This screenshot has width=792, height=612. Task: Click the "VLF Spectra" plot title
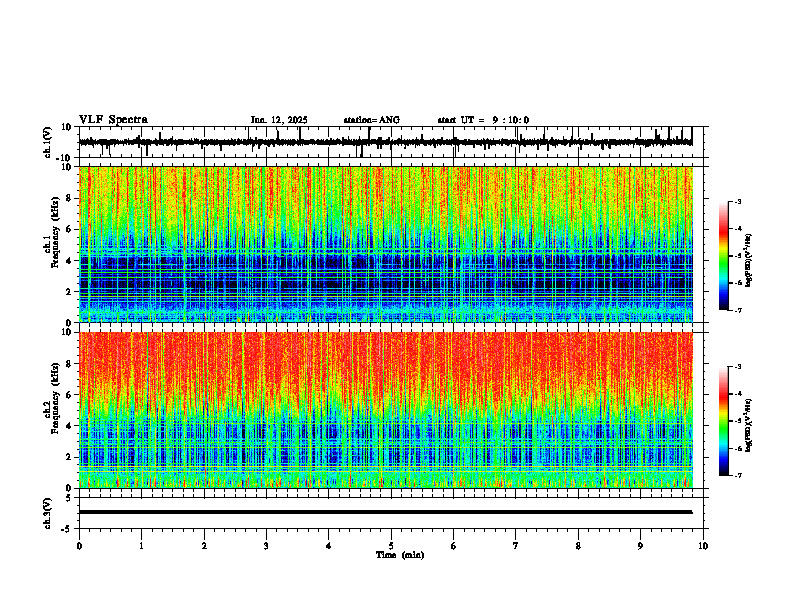[x=114, y=120]
